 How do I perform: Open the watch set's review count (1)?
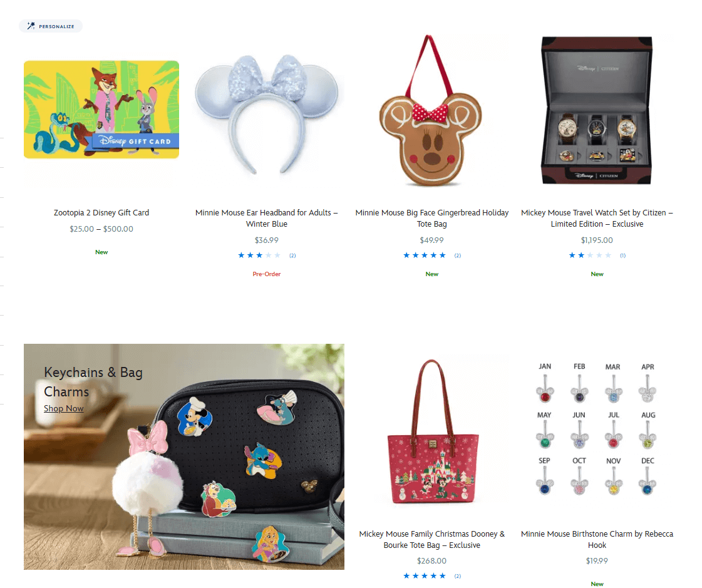(622, 255)
